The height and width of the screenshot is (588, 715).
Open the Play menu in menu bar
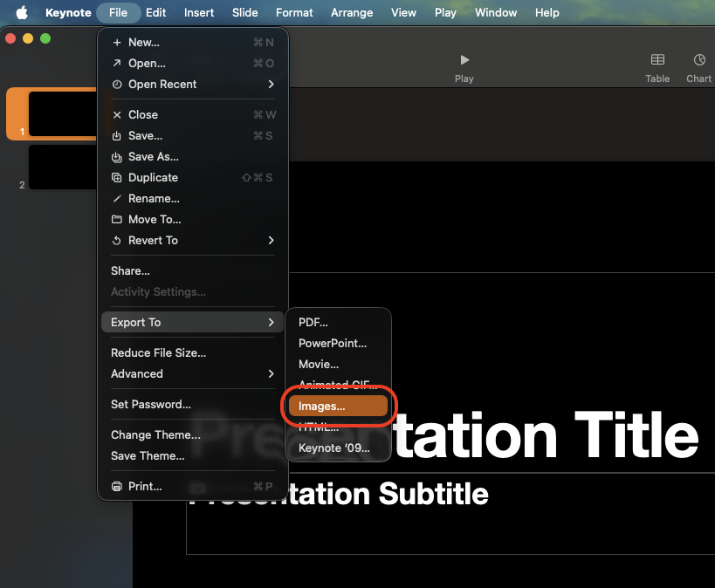[445, 13]
